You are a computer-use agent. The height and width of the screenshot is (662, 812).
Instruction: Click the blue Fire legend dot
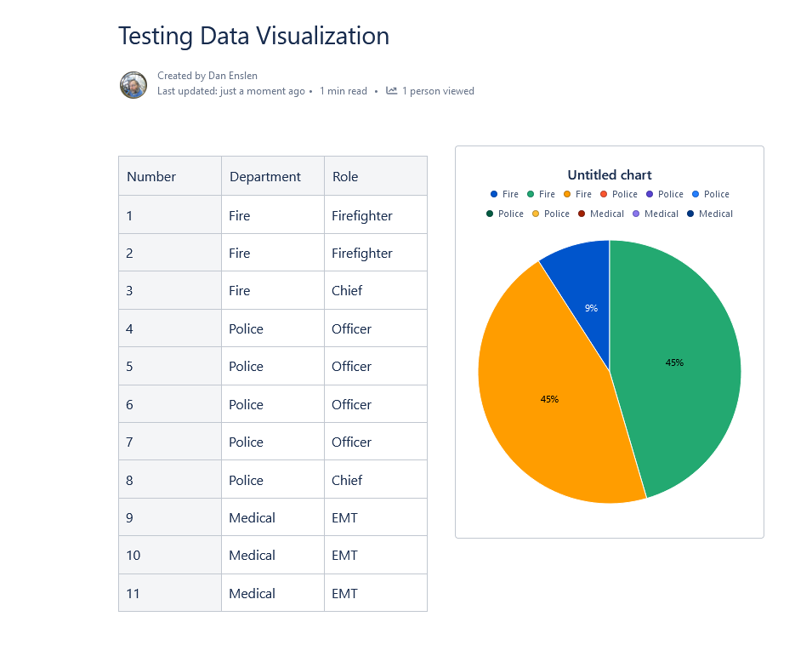[493, 194]
